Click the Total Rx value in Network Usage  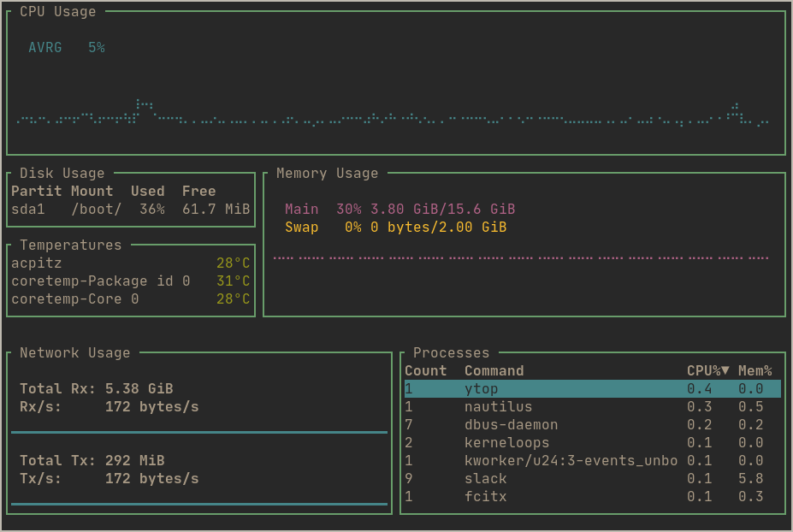point(139,389)
